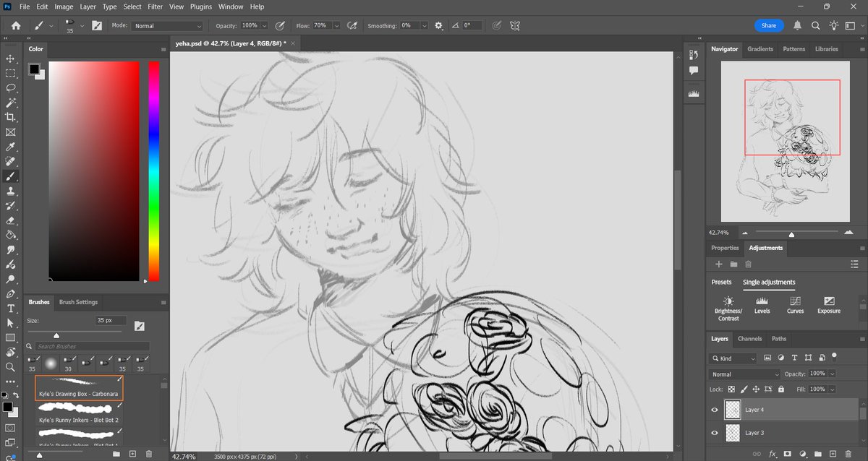This screenshot has height=461, width=868.
Task: Select the Hand tool
Action: click(x=10, y=353)
